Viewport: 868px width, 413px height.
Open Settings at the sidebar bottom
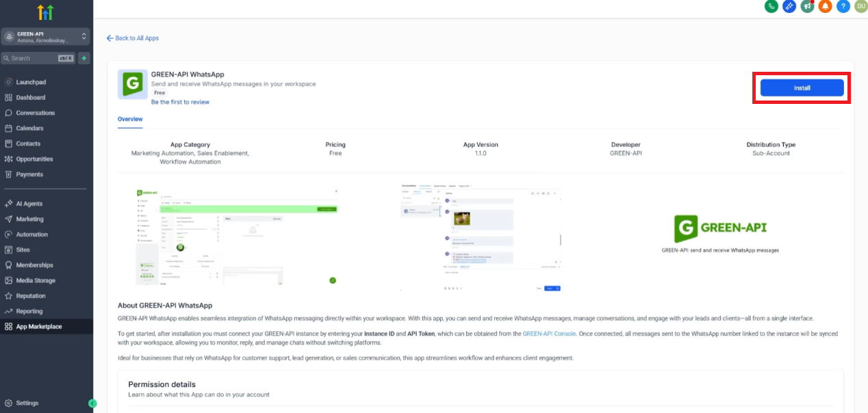point(27,403)
